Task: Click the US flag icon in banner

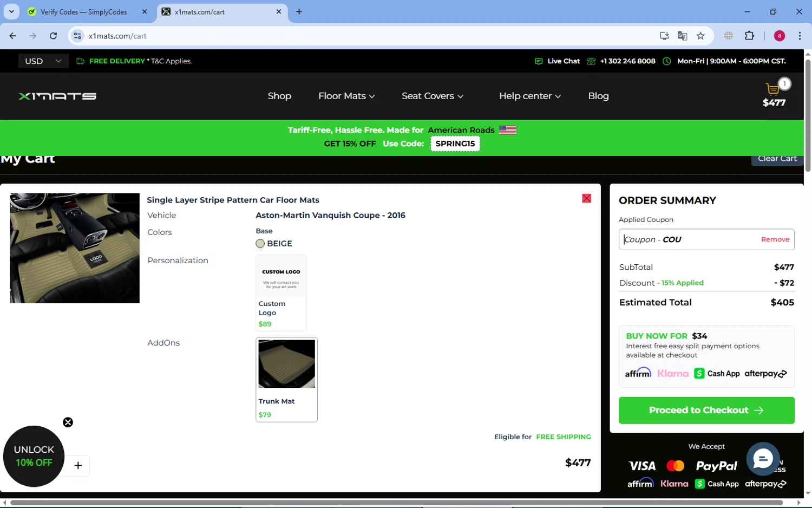Action: pos(508,130)
